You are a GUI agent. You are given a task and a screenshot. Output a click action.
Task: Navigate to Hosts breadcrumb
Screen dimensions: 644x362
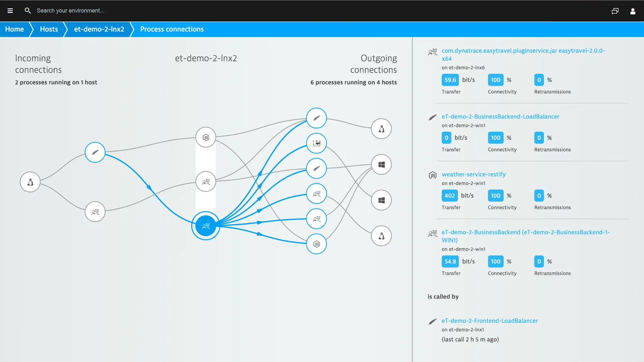pos(49,29)
